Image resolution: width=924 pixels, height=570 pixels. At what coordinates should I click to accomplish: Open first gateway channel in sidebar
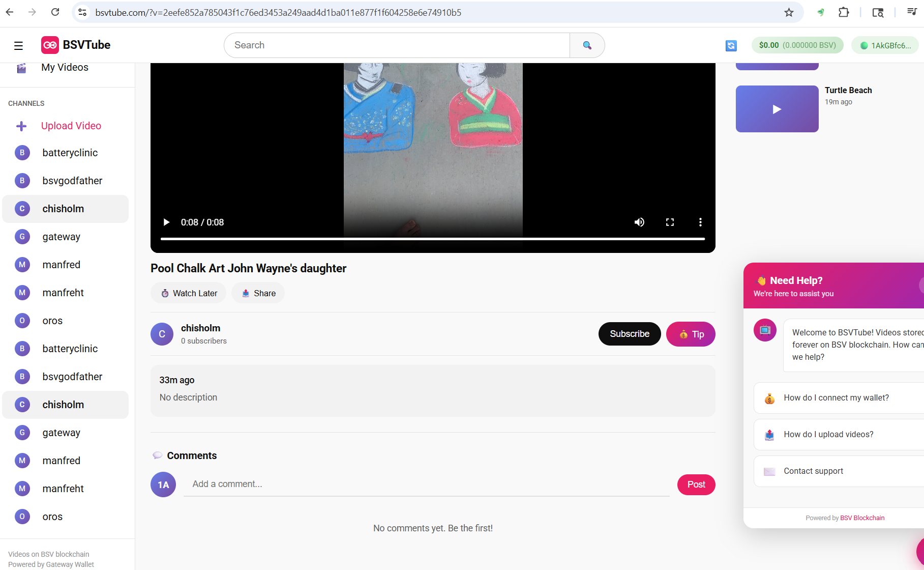tap(65, 237)
